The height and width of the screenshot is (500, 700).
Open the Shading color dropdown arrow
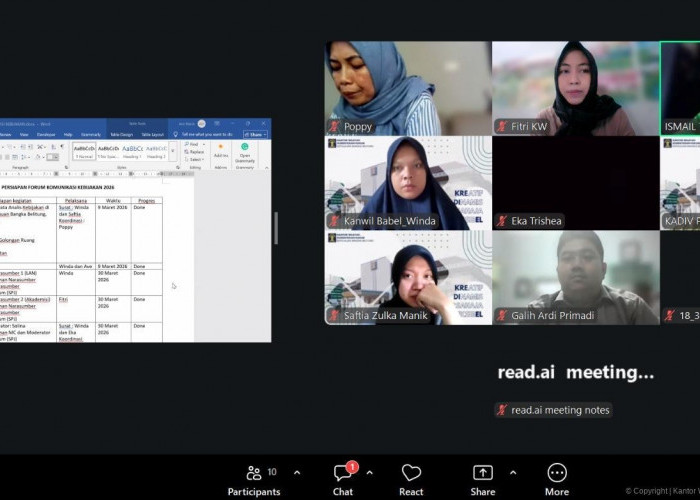click(43, 157)
